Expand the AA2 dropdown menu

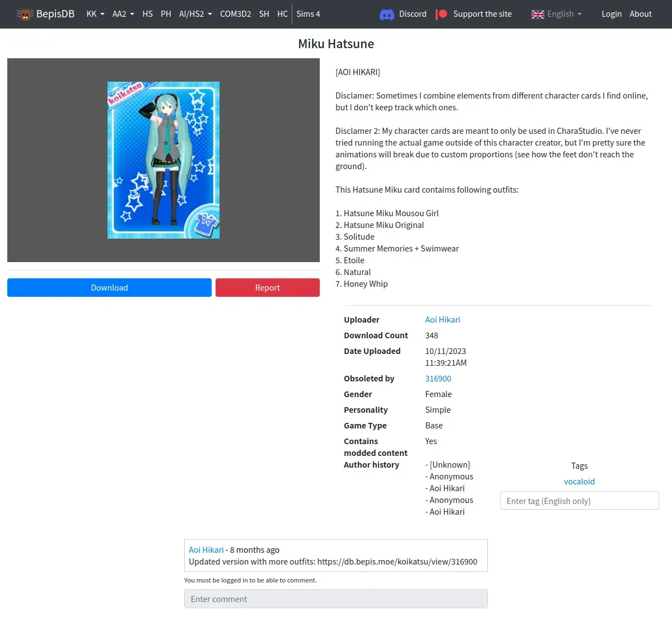pos(123,14)
